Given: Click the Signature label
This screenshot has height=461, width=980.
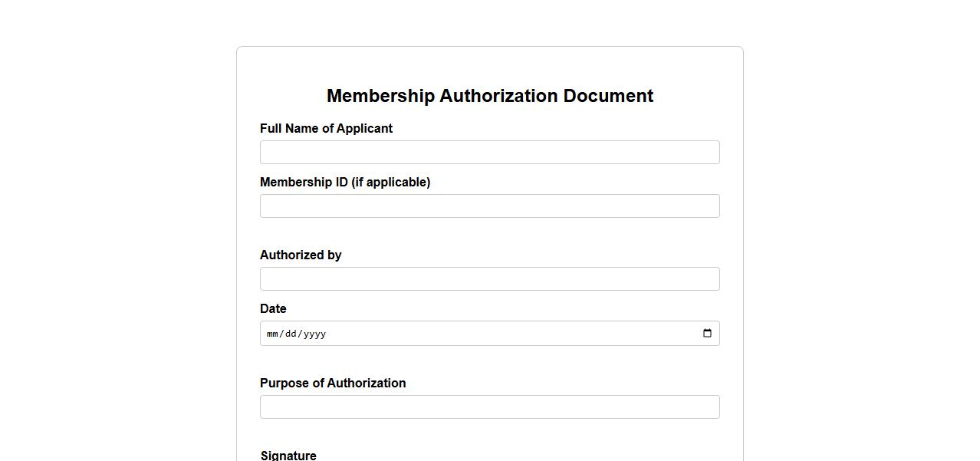Looking at the screenshot, I should click(x=288, y=455).
